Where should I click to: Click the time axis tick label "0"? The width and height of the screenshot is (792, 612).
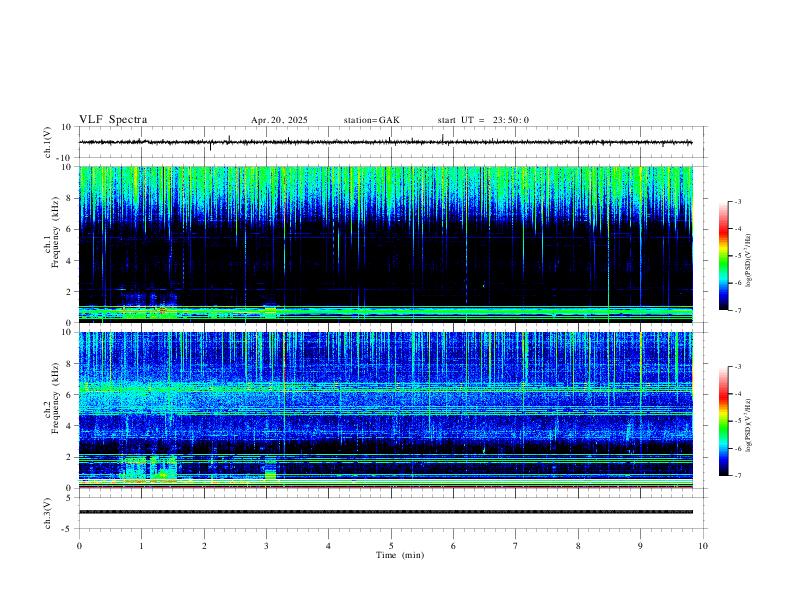[79, 546]
